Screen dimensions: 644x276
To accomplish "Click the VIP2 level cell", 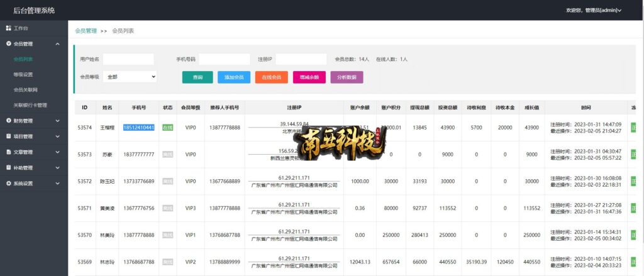I will coord(191,262).
